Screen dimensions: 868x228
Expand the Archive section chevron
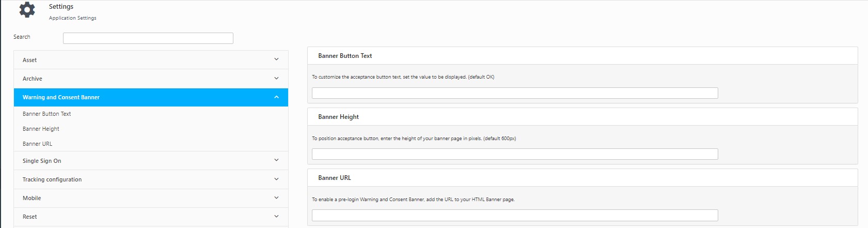(x=276, y=79)
